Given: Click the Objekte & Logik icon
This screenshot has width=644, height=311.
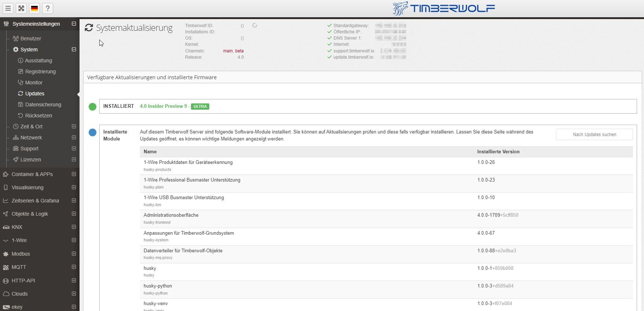Looking at the screenshot, I should point(5,214).
